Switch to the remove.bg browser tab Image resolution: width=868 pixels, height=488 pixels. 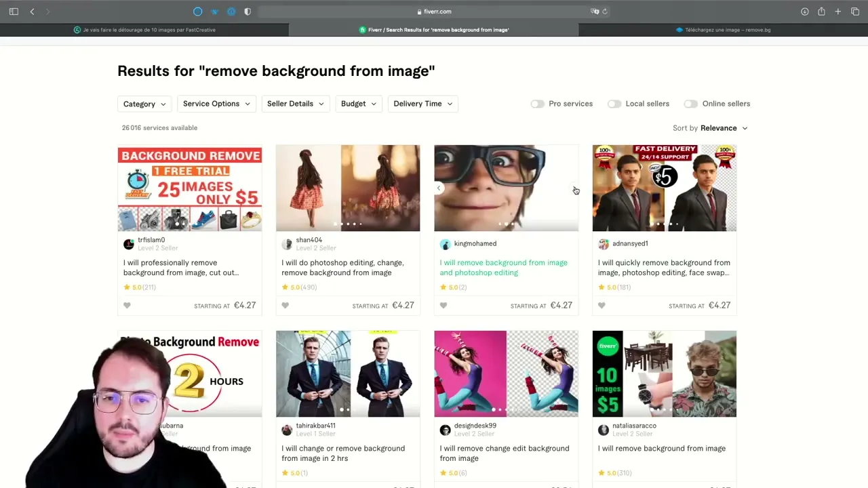point(723,30)
